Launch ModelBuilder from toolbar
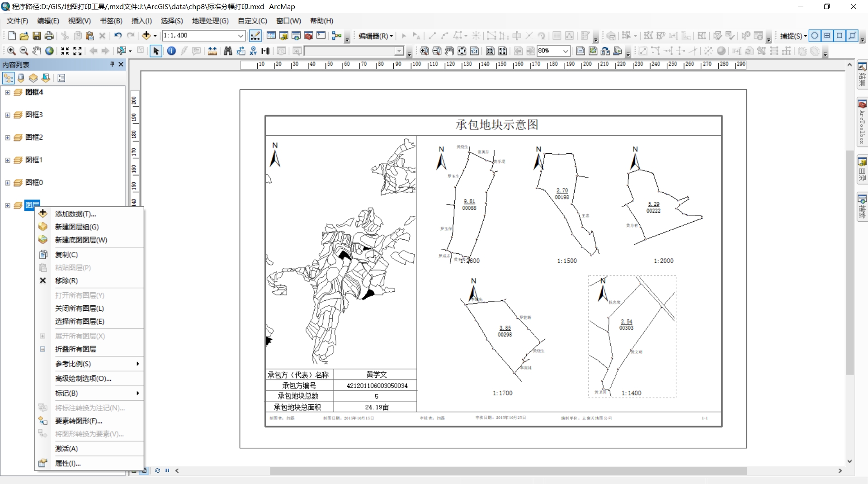The height and width of the screenshot is (484, 868). click(x=337, y=36)
